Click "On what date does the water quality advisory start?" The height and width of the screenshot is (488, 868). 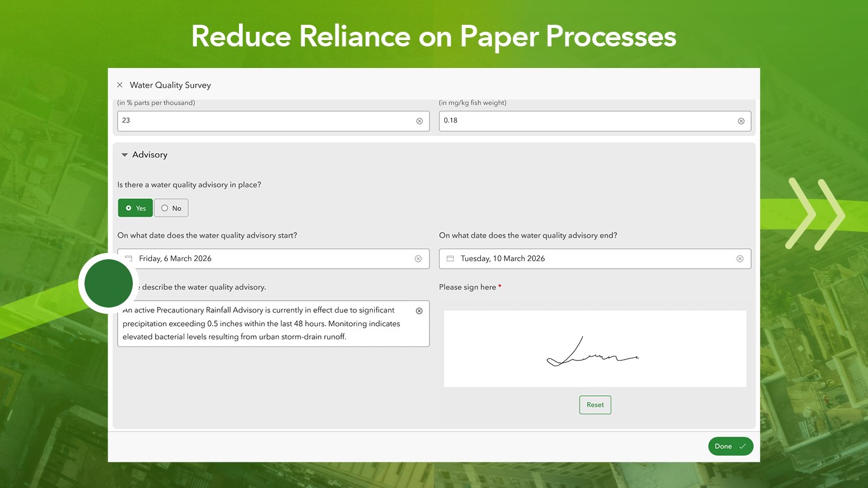pos(207,235)
